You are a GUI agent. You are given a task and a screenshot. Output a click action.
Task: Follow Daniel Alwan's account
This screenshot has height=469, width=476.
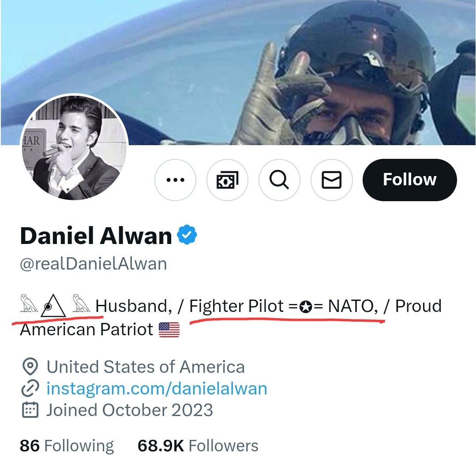(x=409, y=180)
